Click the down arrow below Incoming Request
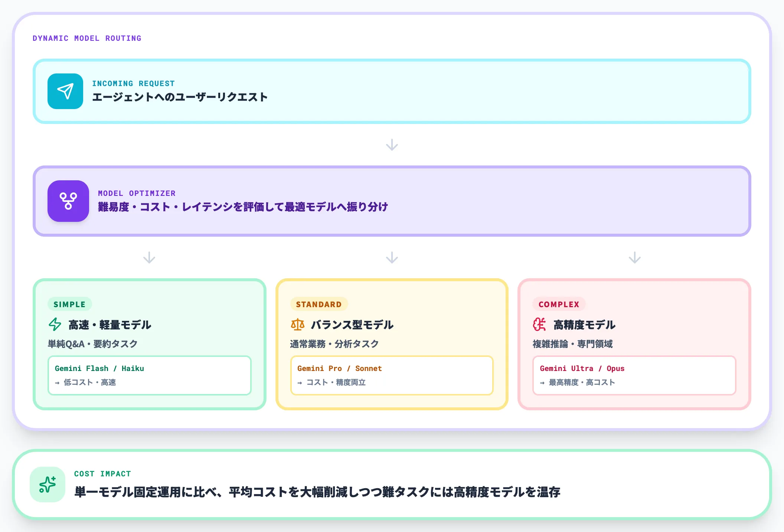 [x=392, y=144]
